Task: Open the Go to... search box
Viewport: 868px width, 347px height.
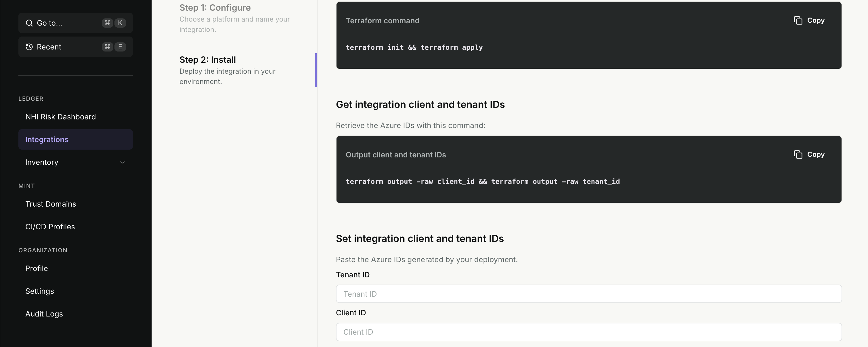Action: coord(75,23)
